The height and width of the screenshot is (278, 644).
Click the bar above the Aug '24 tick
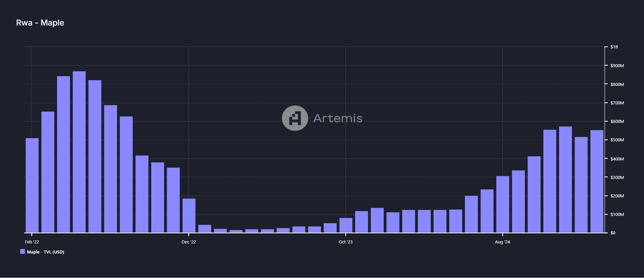tap(502, 204)
